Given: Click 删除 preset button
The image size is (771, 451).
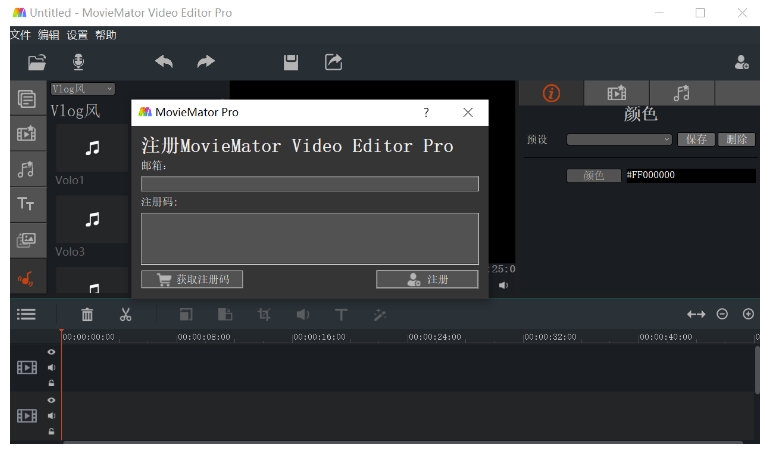Looking at the screenshot, I should [737, 140].
